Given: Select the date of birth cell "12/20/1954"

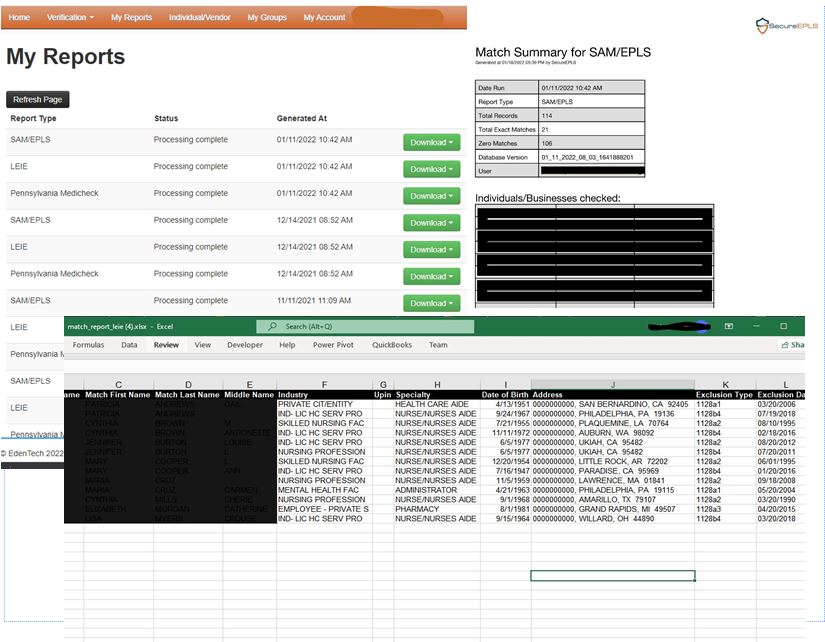Looking at the screenshot, I should click(505, 462).
